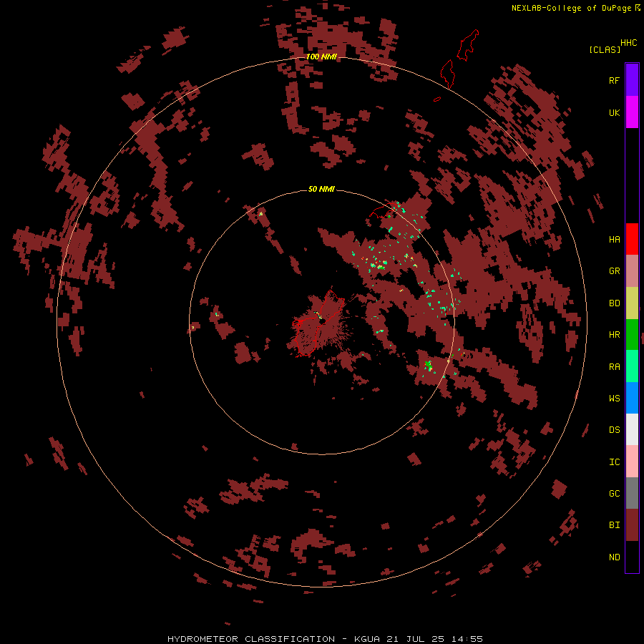644x644 pixels.
Task: Click the GR legend label
Action: click(x=614, y=271)
